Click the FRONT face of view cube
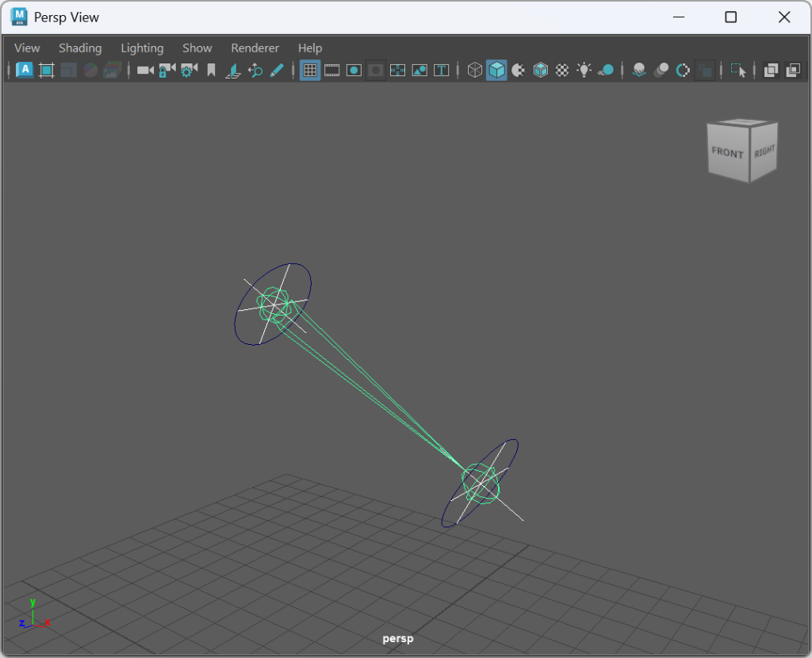Screen dimensions: 812x658 tap(727, 152)
